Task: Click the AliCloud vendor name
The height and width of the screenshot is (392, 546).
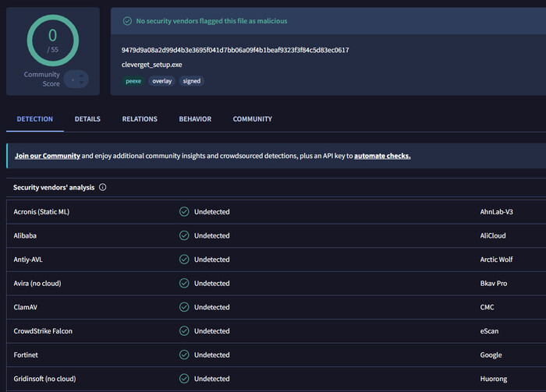Action: point(493,235)
